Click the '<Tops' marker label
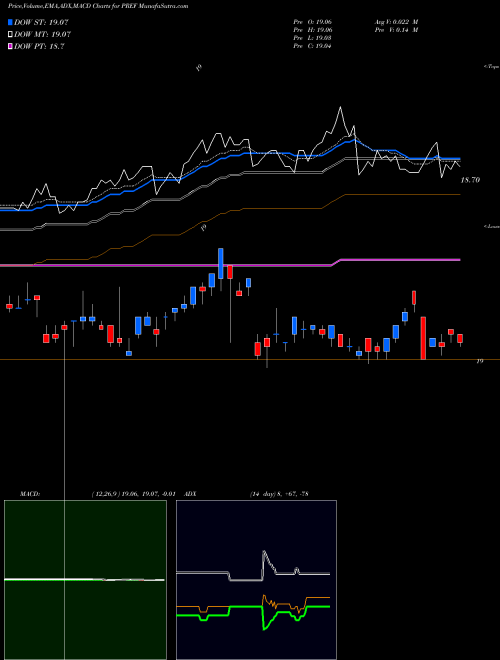 pyautogui.click(x=491, y=67)
